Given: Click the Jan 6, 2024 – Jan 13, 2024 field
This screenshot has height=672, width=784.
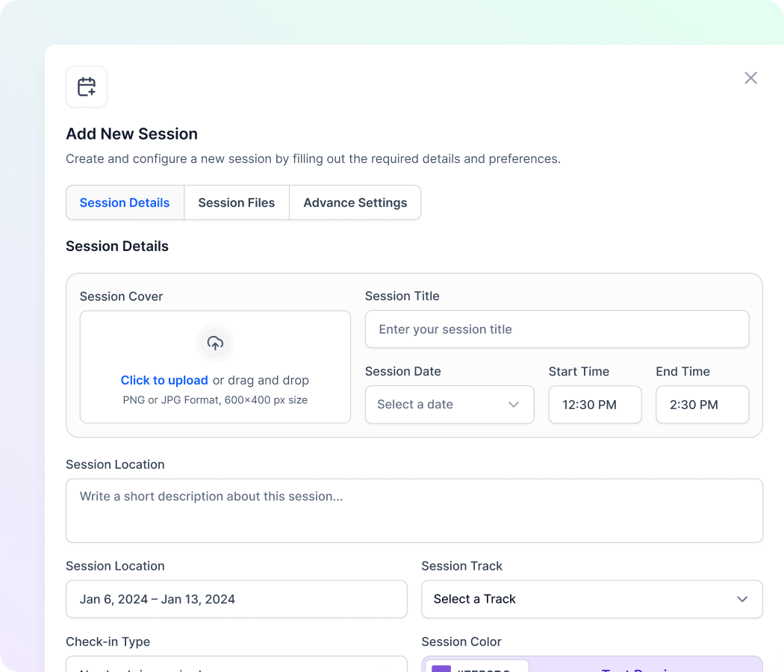Looking at the screenshot, I should coord(237,599).
